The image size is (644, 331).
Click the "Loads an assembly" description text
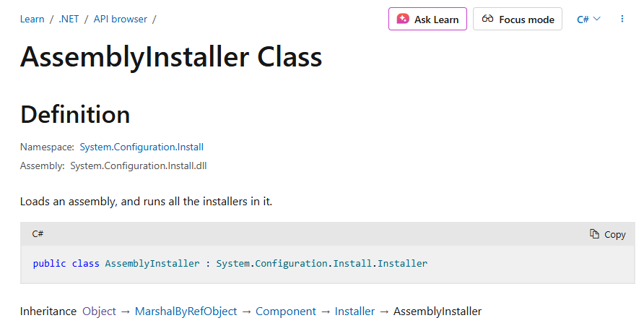(x=146, y=201)
